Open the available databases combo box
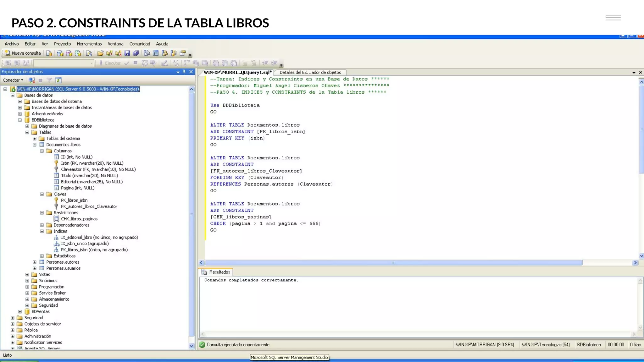Image resolution: width=644 pixels, height=362 pixels. (64, 63)
